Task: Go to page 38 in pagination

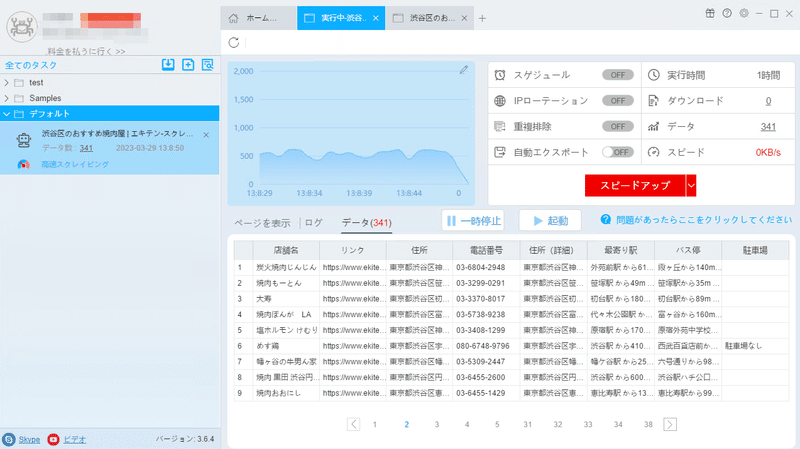Action: [648, 424]
